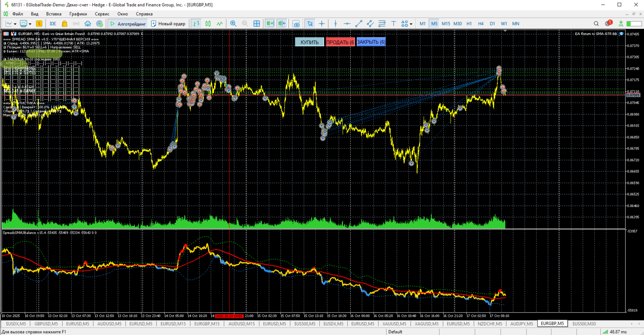The height and width of the screenshot is (335, 644).
Task: Switch to the GBPUSD,M5 chart tab
Action: (46, 324)
